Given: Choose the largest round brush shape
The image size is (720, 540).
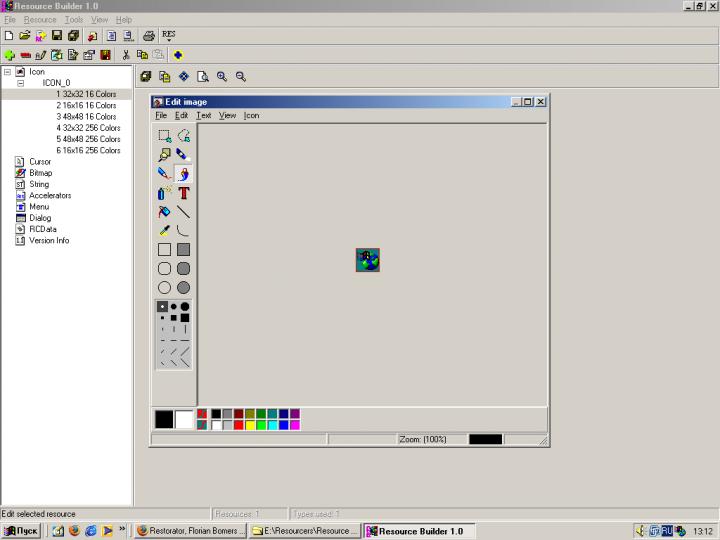Looking at the screenshot, I should point(185,307).
